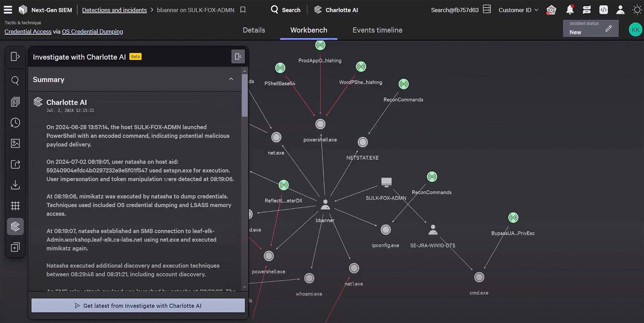This screenshot has width=644, height=323.
Task: Select the sidebar Charlotte AI icon
Action: (15, 226)
